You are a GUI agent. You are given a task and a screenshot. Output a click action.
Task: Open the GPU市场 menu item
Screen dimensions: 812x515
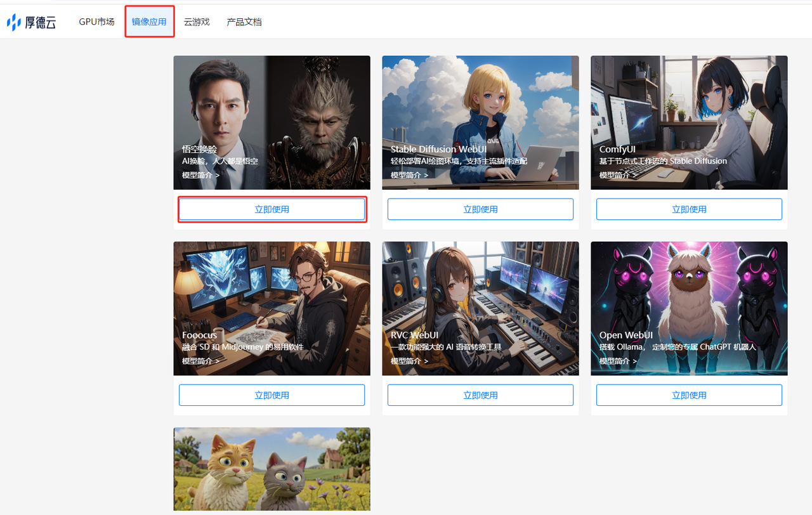click(x=96, y=22)
